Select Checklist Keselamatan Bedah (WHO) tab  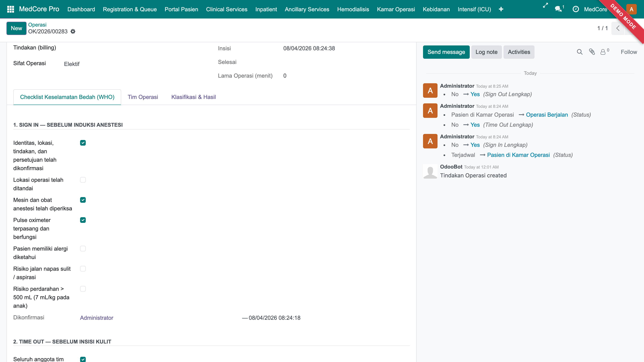pos(67,97)
